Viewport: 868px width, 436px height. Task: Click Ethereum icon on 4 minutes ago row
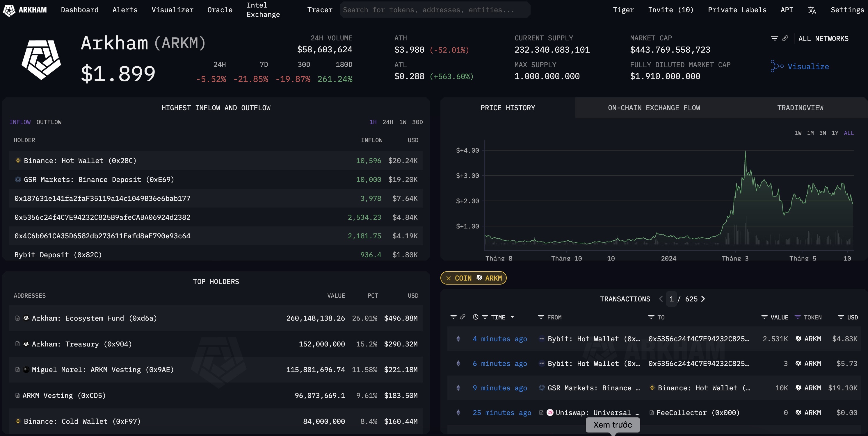pyautogui.click(x=458, y=339)
